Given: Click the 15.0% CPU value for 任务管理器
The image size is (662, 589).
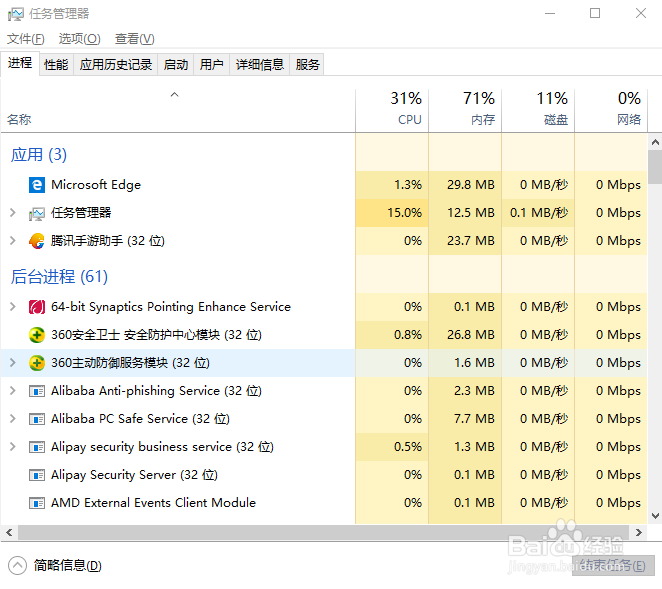Looking at the screenshot, I should pyautogui.click(x=404, y=212).
